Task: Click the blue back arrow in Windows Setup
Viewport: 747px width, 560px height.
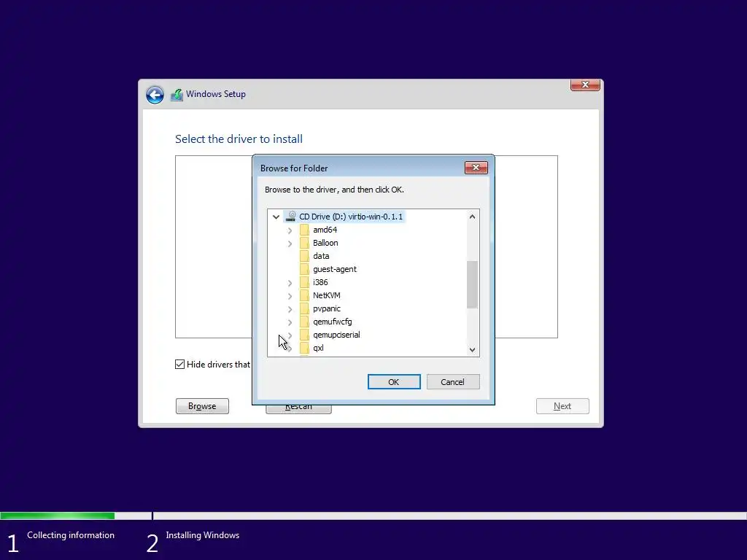Action: (x=155, y=95)
